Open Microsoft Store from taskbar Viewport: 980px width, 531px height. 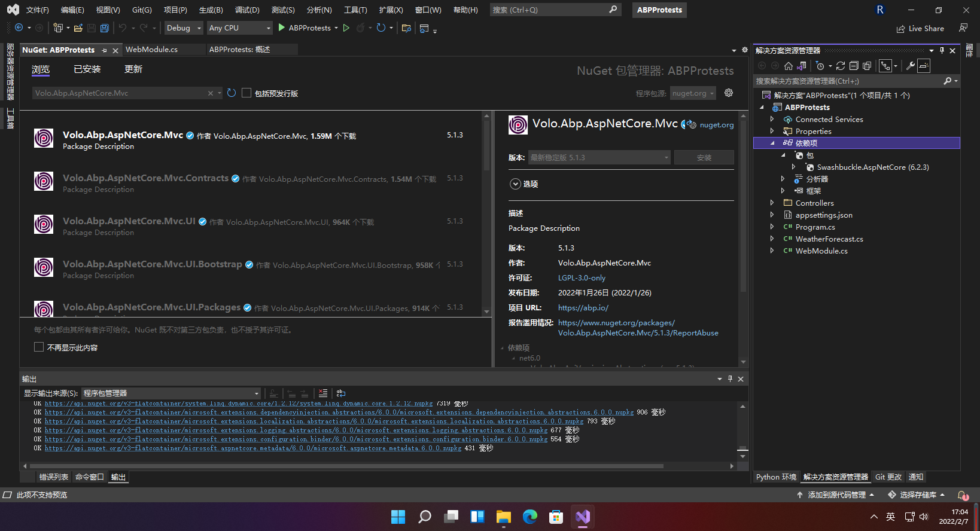[556, 517]
